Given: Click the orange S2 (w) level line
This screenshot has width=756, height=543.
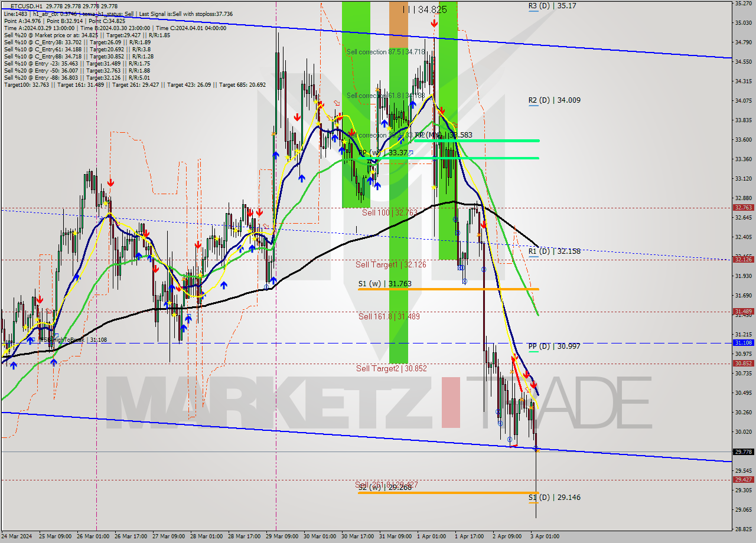Looking at the screenshot, I should [x=448, y=493].
